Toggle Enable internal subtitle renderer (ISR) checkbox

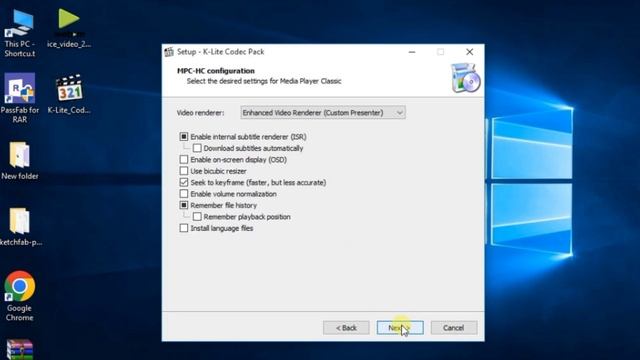pyautogui.click(x=184, y=136)
